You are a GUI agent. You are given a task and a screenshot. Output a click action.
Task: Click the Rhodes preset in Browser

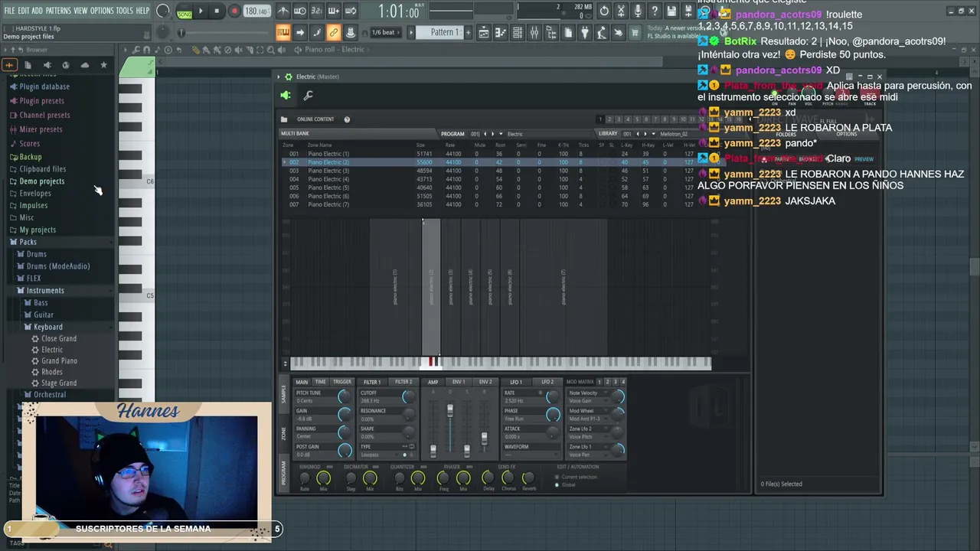[52, 372]
